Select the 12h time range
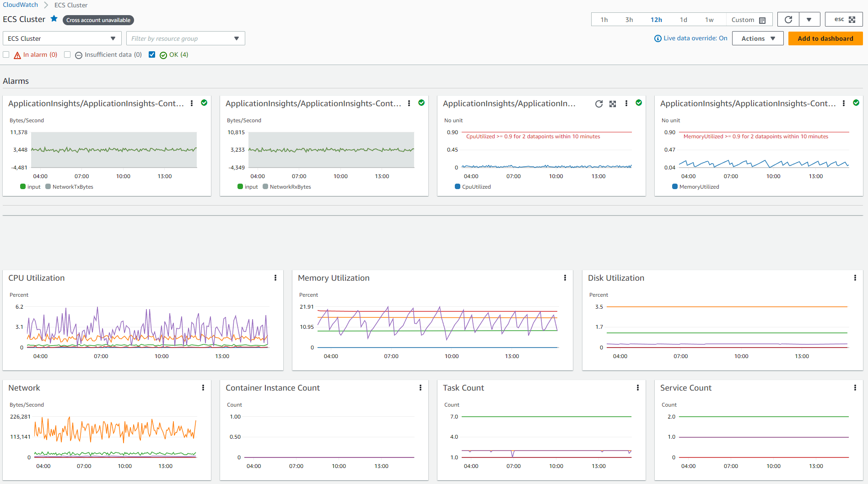 click(656, 20)
